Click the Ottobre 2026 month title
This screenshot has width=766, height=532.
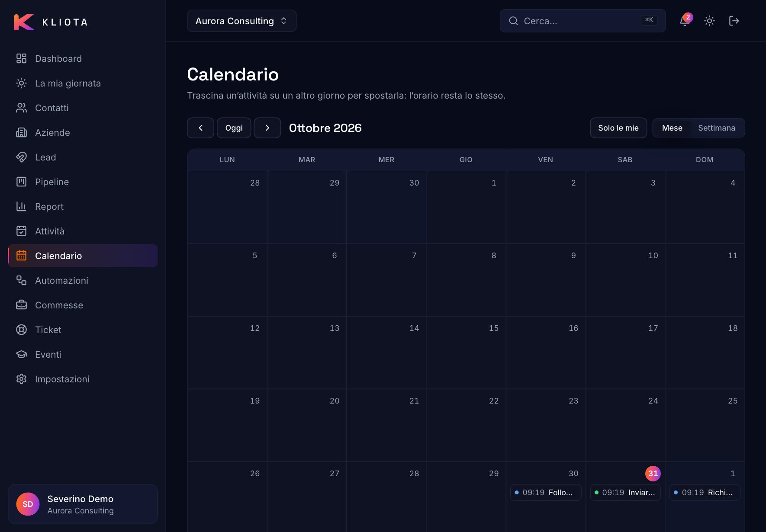[x=325, y=128]
